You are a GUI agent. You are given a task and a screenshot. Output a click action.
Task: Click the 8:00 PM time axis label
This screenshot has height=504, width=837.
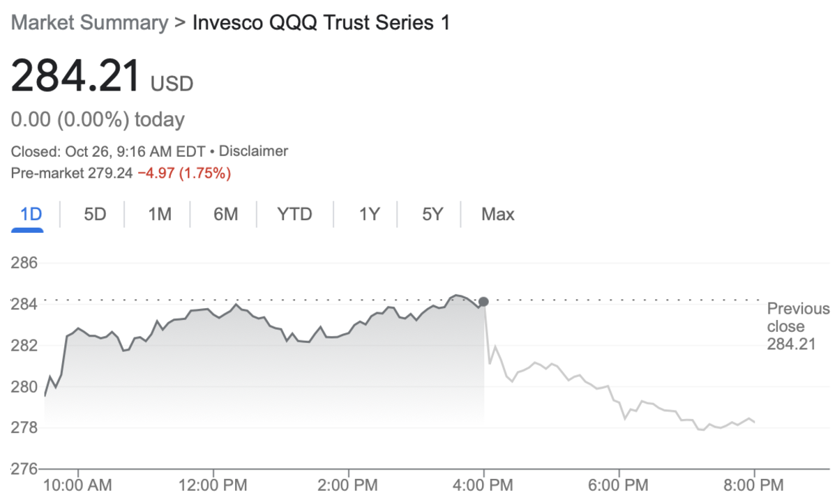(x=755, y=484)
